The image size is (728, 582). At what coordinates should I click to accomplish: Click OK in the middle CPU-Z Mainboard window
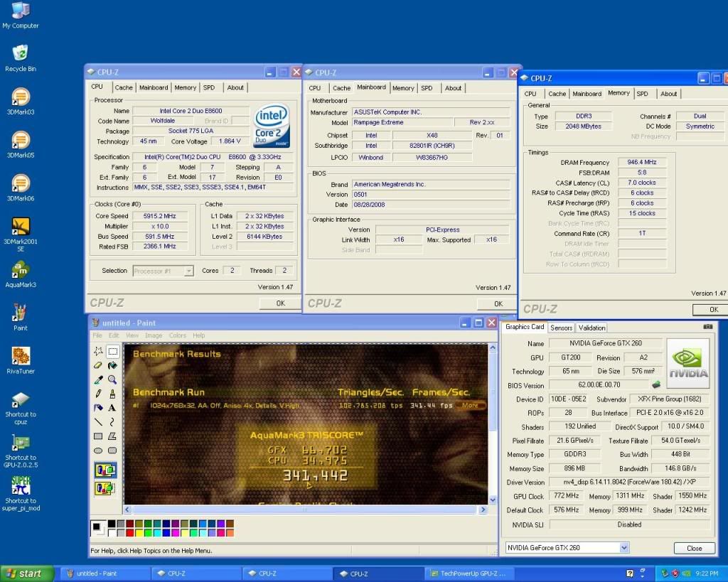click(x=498, y=303)
